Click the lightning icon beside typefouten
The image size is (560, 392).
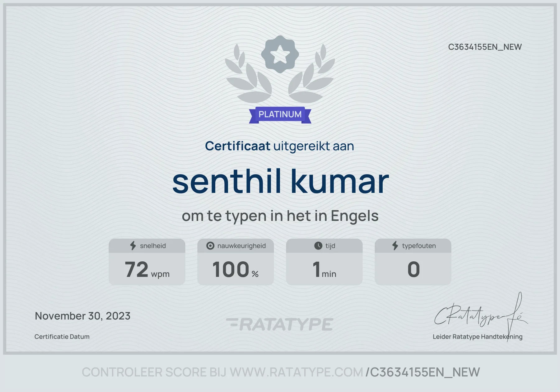[x=395, y=245]
